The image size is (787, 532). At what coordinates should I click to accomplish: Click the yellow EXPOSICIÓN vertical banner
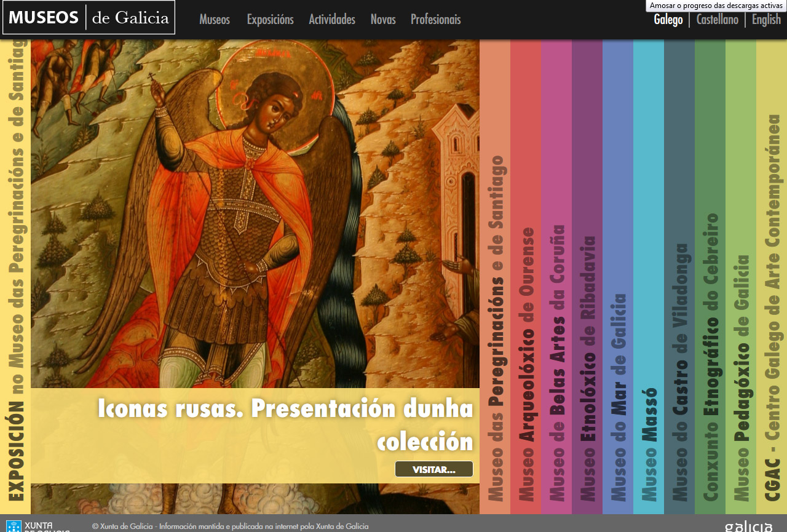click(x=15, y=277)
